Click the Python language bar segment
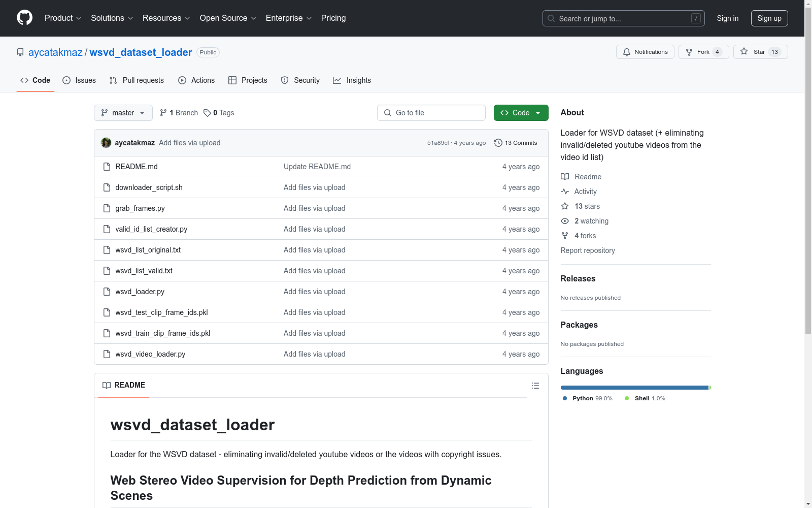The image size is (812, 508). coord(634,388)
